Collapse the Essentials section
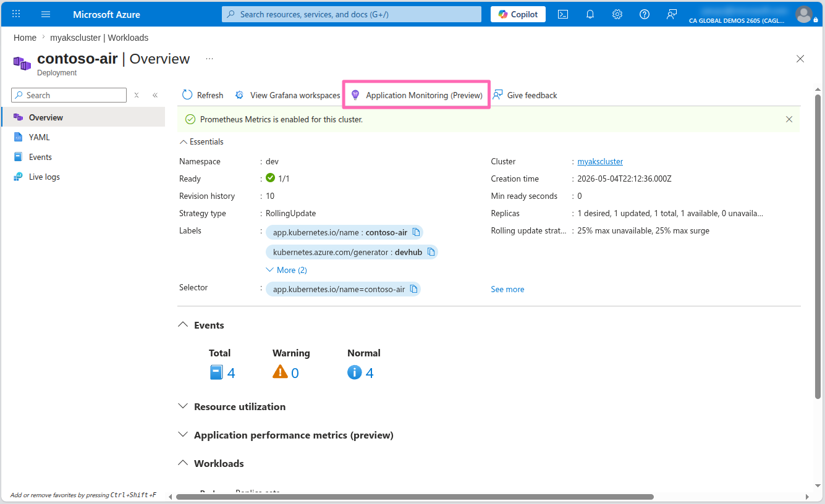Viewport: 825px width, 504px height. (x=201, y=141)
